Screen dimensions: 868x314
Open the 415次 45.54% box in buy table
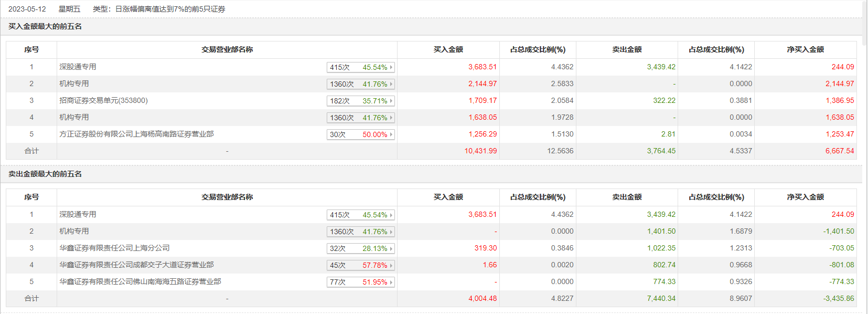click(x=360, y=67)
